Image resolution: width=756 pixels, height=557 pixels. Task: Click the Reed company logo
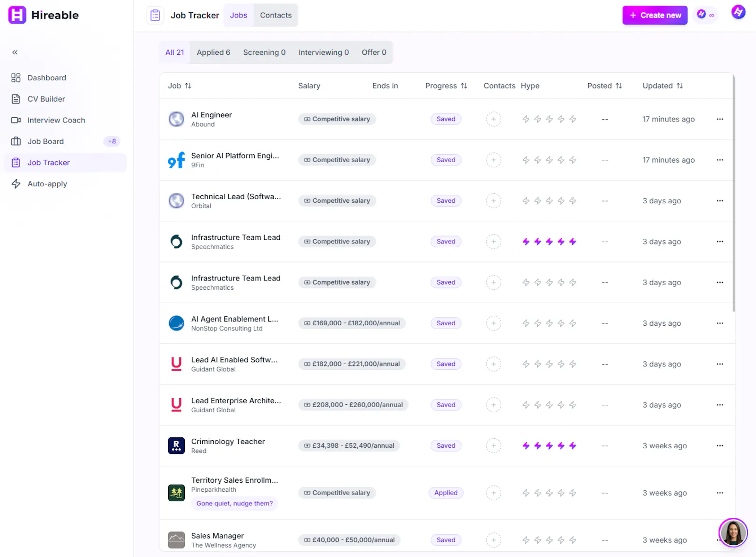pyautogui.click(x=176, y=446)
